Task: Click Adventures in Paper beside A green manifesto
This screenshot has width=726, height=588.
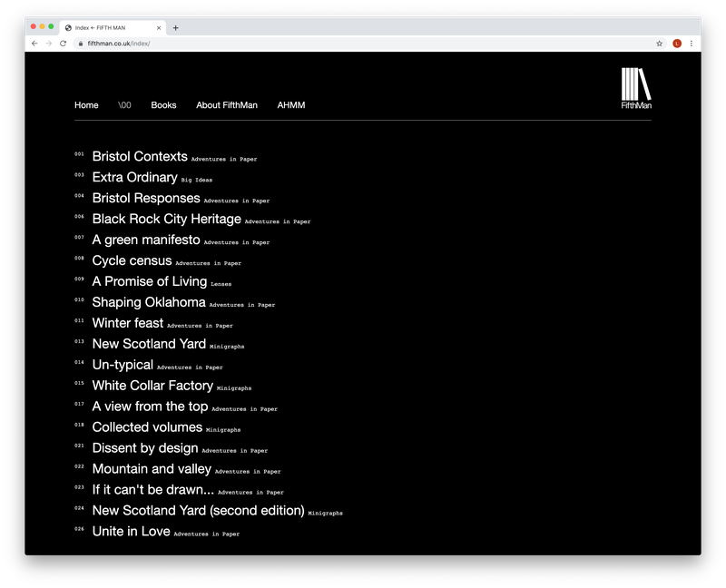Action: (x=237, y=242)
